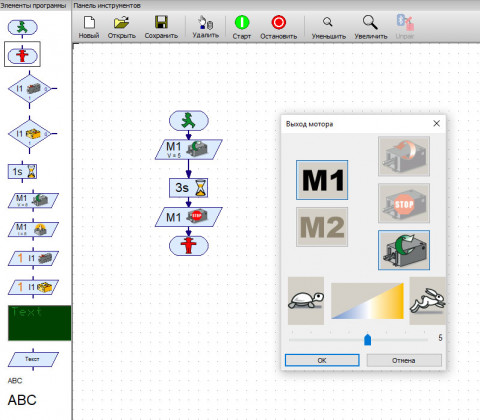
Task: Select the green Text display element in palette
Action: point(40,323)
